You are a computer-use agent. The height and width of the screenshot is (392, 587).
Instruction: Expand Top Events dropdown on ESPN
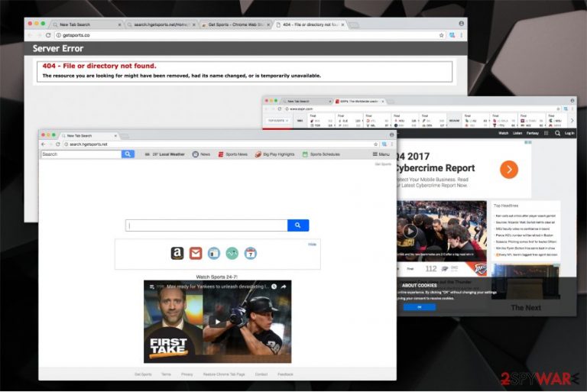click(x=278, y=121)
